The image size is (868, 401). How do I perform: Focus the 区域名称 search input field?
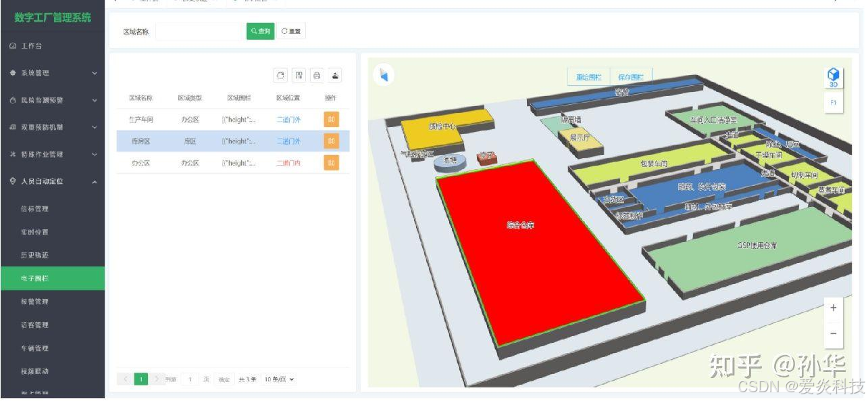pos(199,31)
